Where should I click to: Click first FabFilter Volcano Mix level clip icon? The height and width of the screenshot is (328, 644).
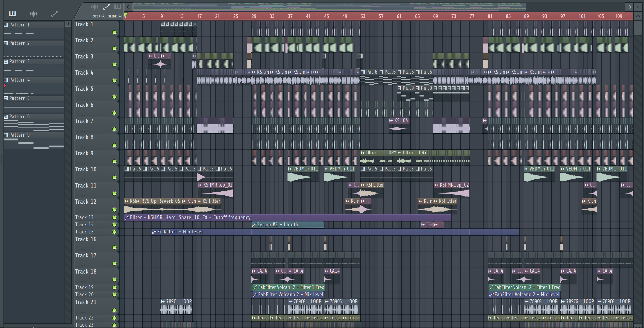point(255,295)
